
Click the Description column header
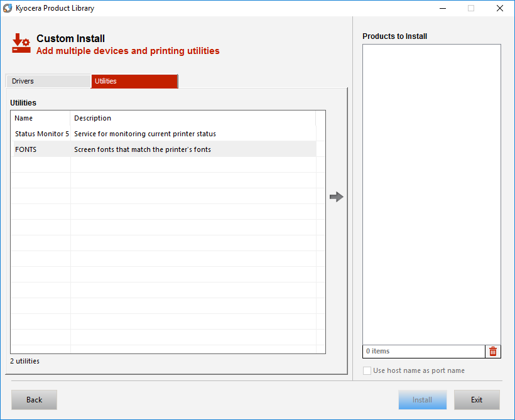192,118
